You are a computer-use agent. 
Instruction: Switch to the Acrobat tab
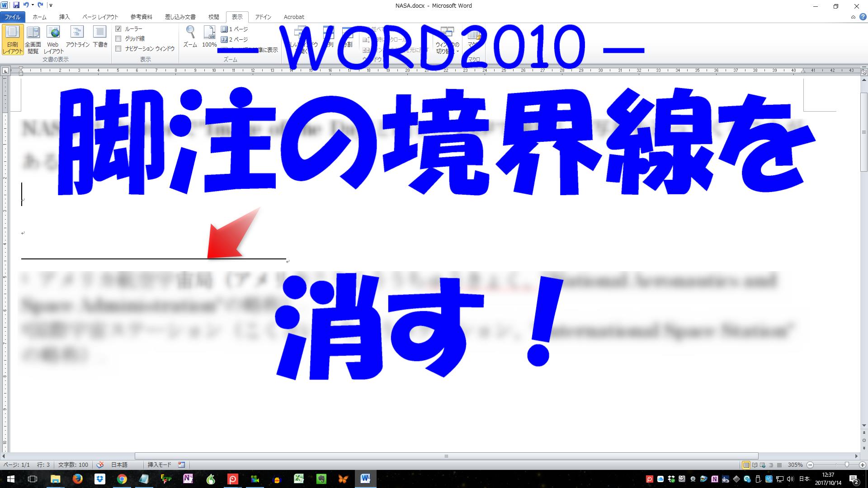tap(294, 17)
